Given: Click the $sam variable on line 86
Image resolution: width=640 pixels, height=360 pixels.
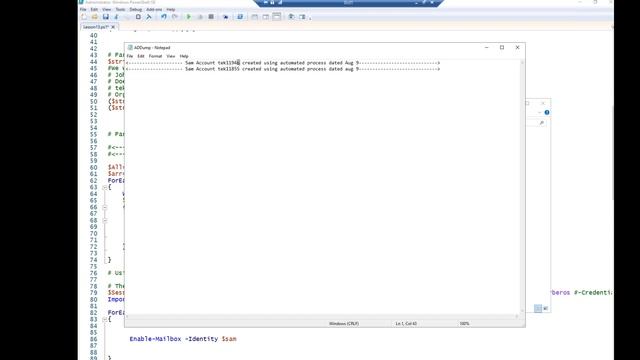Looking at the screenshot, I should pyautogui.click(x=229, y=339).
